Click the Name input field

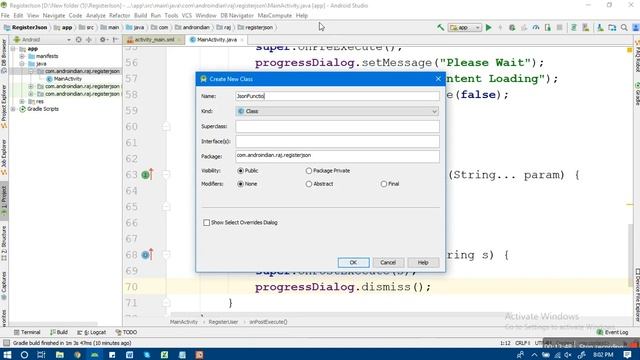pyautogui.click(x=337, y=96)
